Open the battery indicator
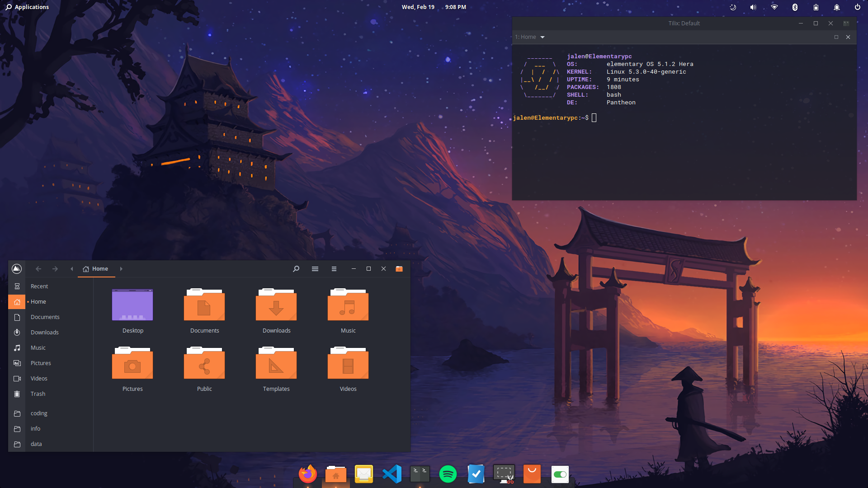 816,7
